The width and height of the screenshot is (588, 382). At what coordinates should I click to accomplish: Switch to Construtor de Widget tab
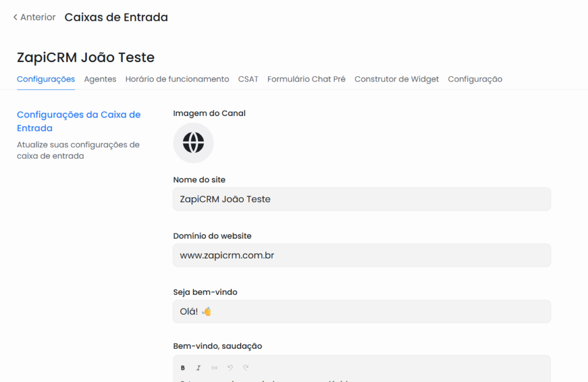[x=397, y=79]
